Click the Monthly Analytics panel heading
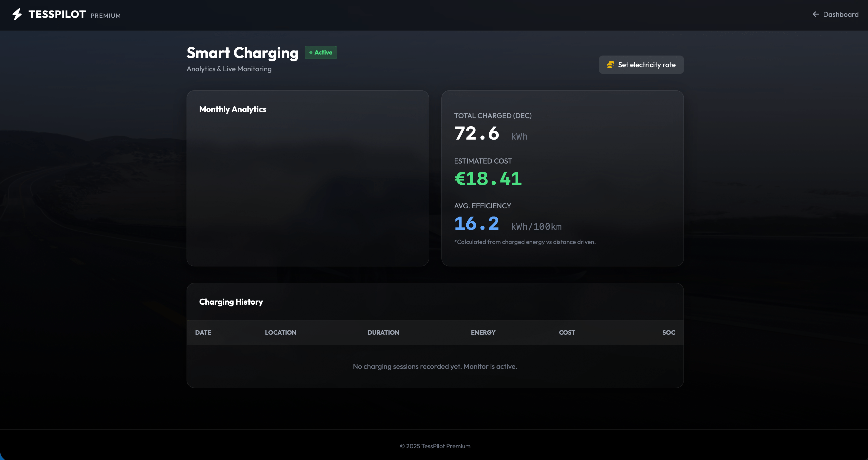868x460 pixels. [x=233, y=109]
